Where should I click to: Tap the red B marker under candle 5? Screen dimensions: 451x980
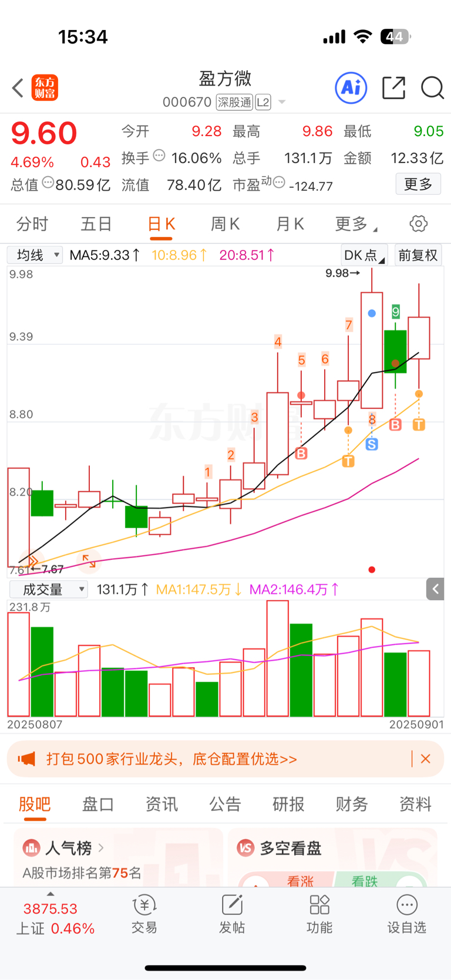pos(301,453)
